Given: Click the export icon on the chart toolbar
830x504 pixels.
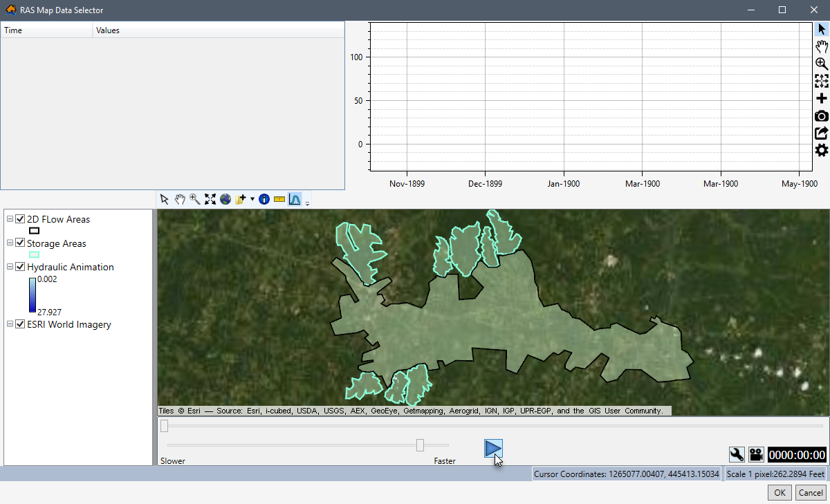Looking at the screenshot, I should (x=821, y=132).
